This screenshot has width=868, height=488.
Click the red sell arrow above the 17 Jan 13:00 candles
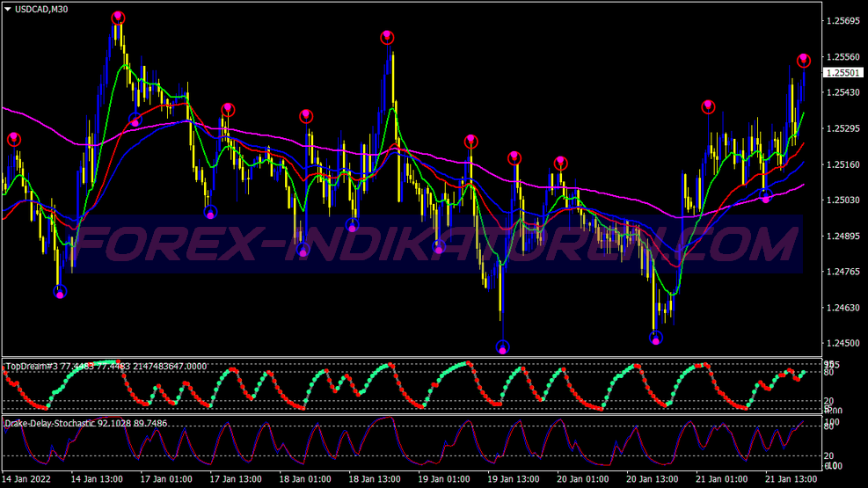click(228, 109)
